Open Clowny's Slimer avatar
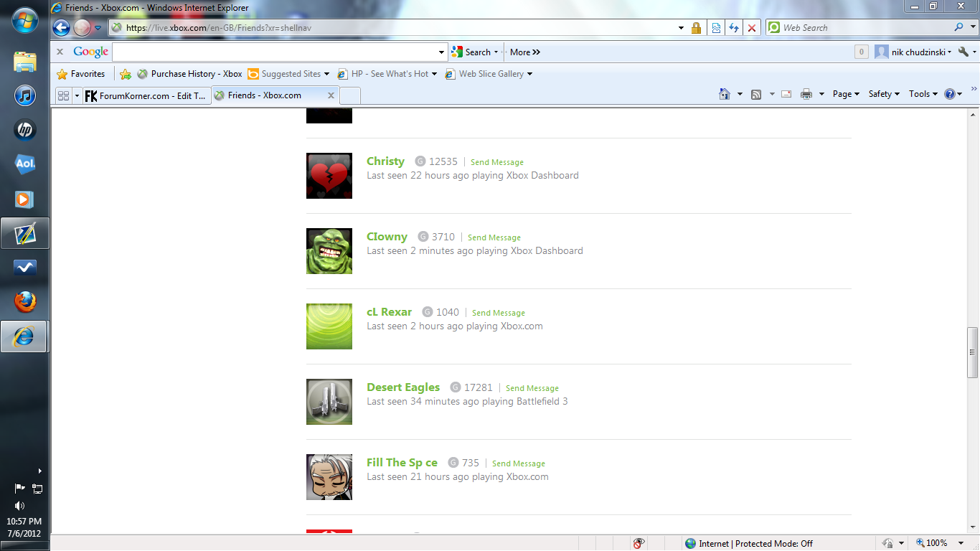The width and height of the screenshot is (980, 551). click(329, 251)
